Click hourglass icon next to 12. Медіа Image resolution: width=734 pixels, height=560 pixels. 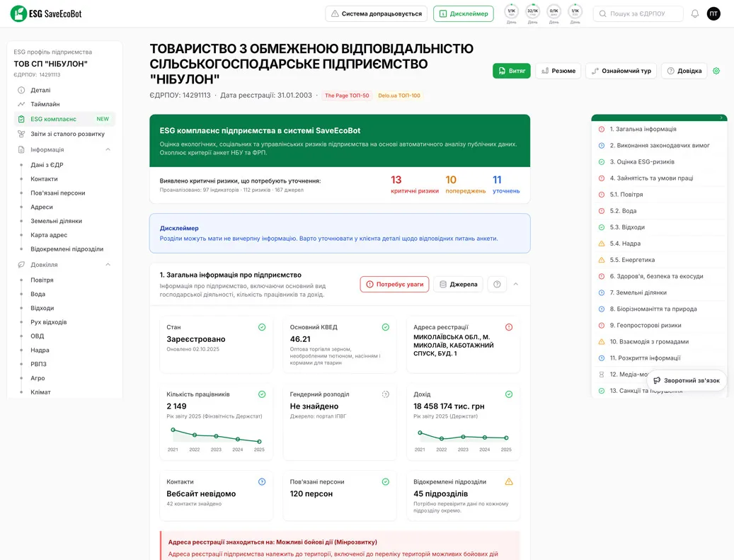point(602,375)
